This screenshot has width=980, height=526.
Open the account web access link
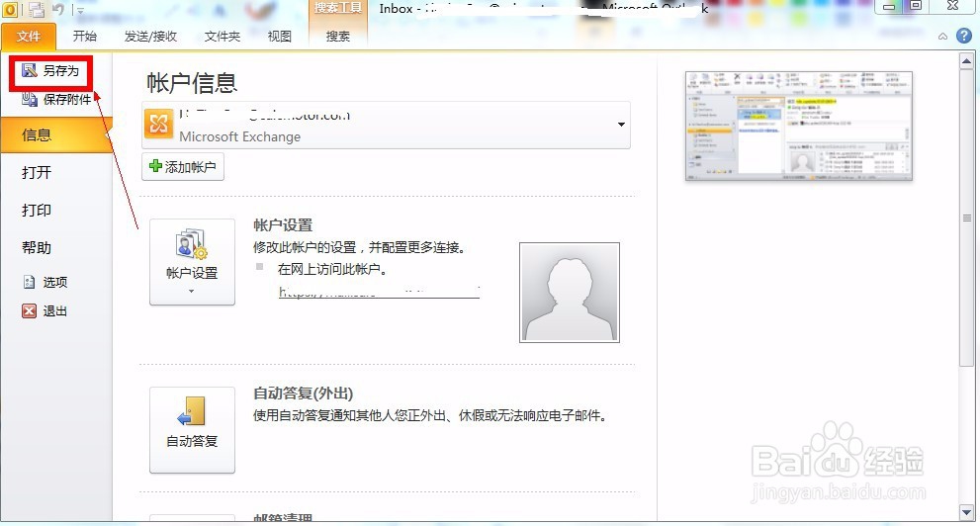(x=379, y=292)
